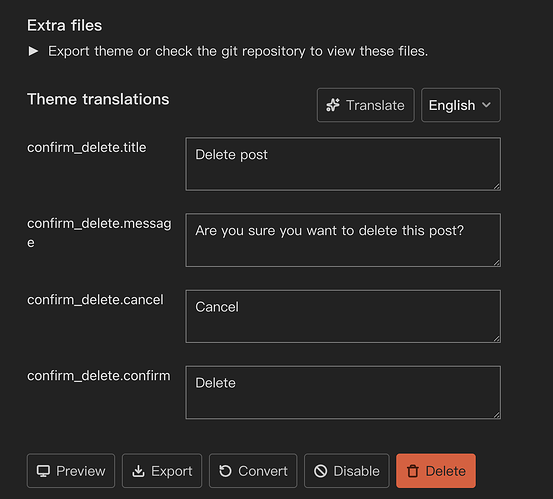Edit the confirm_delete.confirm text field
Viewport: 553px width, 499px height.
point(343,392)
